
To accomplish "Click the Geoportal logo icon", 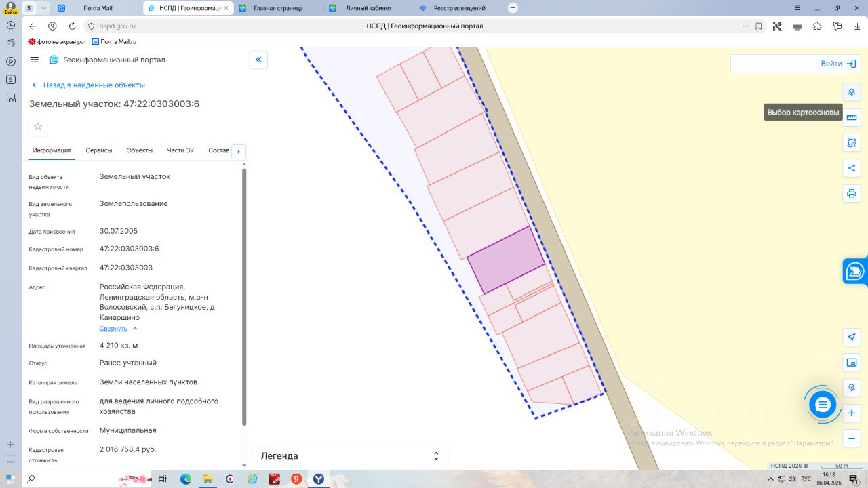I will (54, 60).
